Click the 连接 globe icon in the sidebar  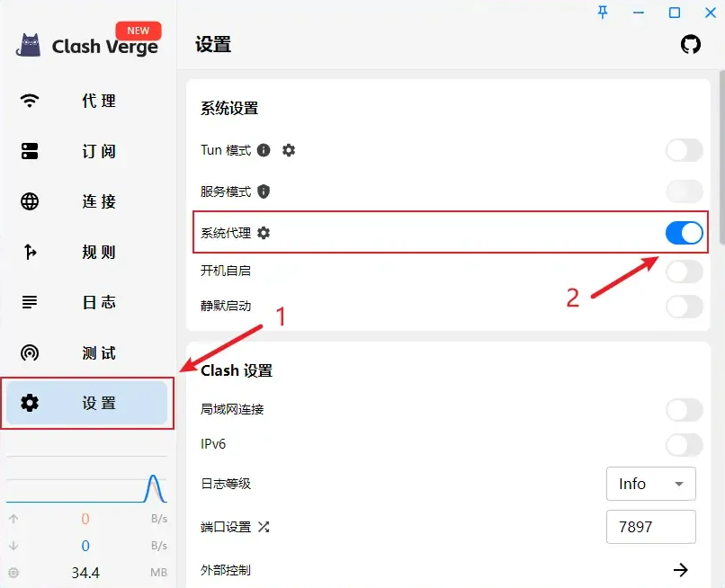point(30,201)
